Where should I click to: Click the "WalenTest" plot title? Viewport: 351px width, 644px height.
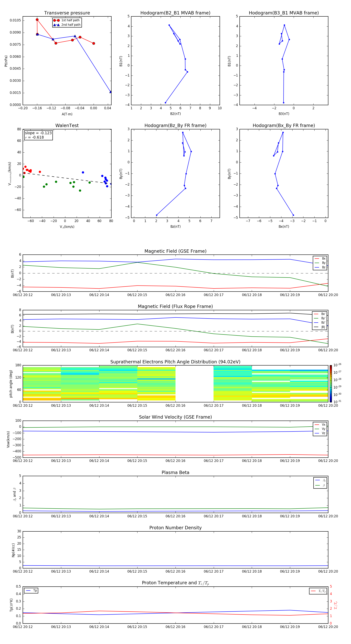coord(67,125)
